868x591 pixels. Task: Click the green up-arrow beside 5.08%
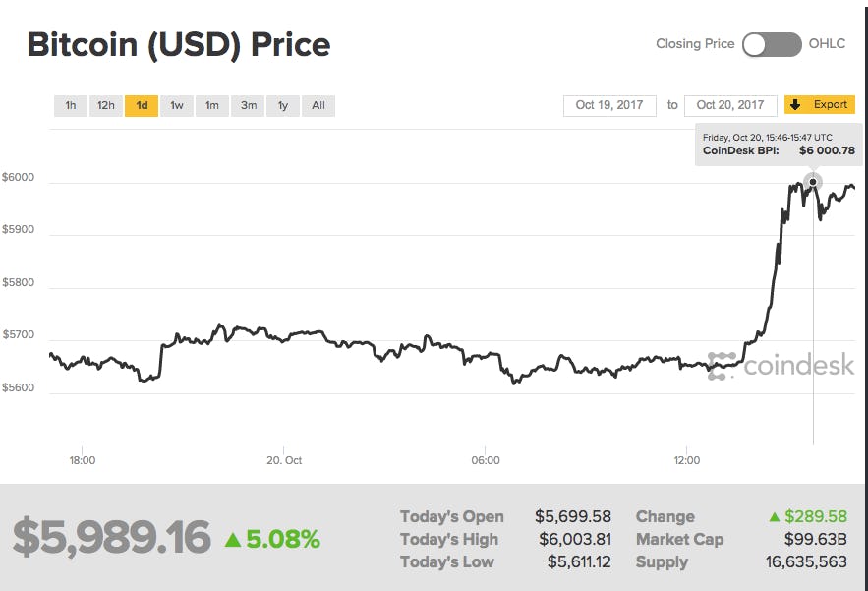(232, 539)
